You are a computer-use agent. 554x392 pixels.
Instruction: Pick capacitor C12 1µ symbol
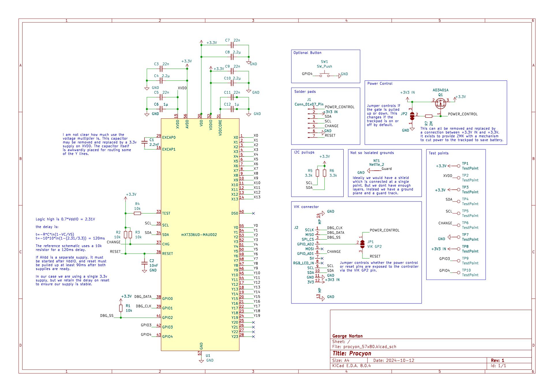232,109
